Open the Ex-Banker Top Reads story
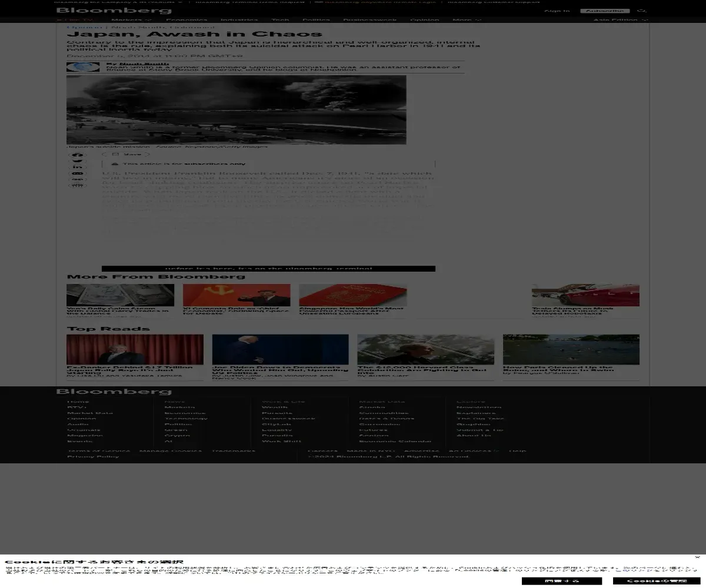The image size is (706, 588). point(135,349)
